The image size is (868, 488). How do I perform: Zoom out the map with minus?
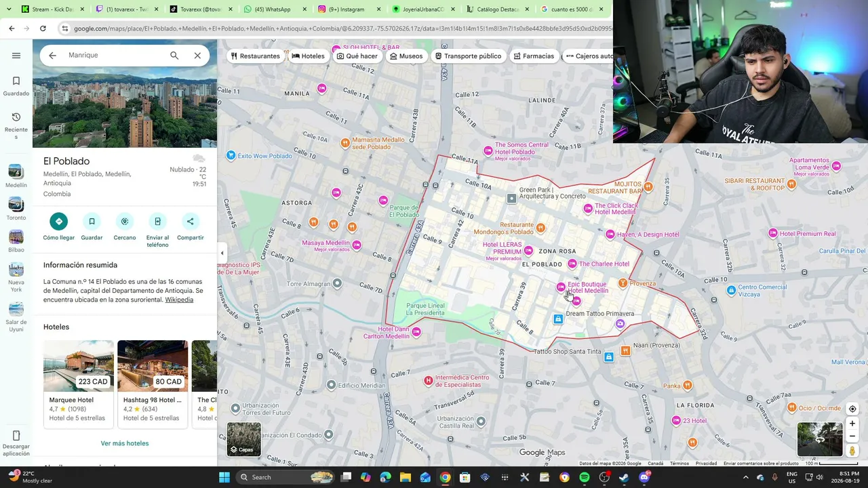pos(852,436)
